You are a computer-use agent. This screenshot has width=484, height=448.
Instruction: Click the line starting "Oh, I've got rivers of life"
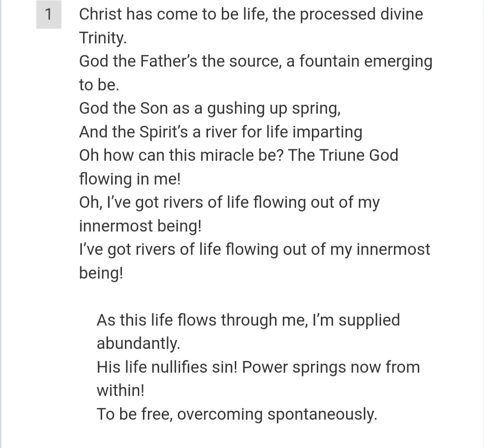[x=229, y=202]
